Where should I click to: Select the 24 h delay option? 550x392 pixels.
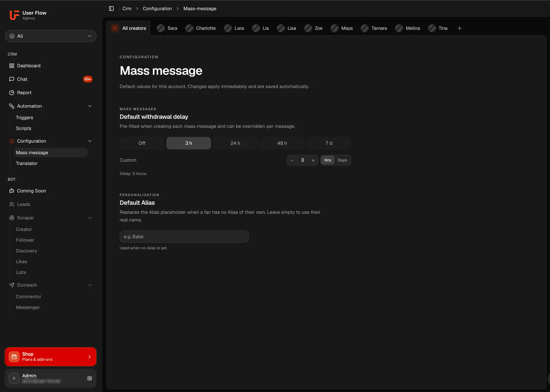tap(235, 143)
